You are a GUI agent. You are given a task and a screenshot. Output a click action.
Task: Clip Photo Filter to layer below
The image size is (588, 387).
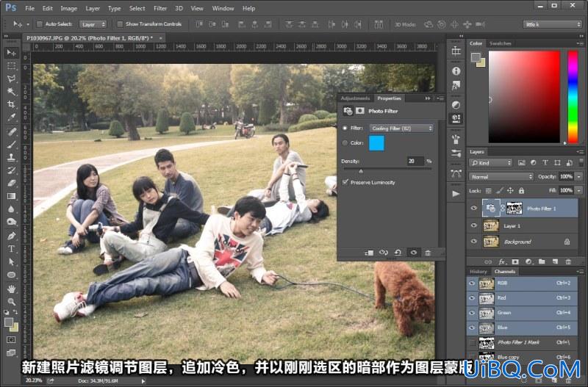coord(369,253)
